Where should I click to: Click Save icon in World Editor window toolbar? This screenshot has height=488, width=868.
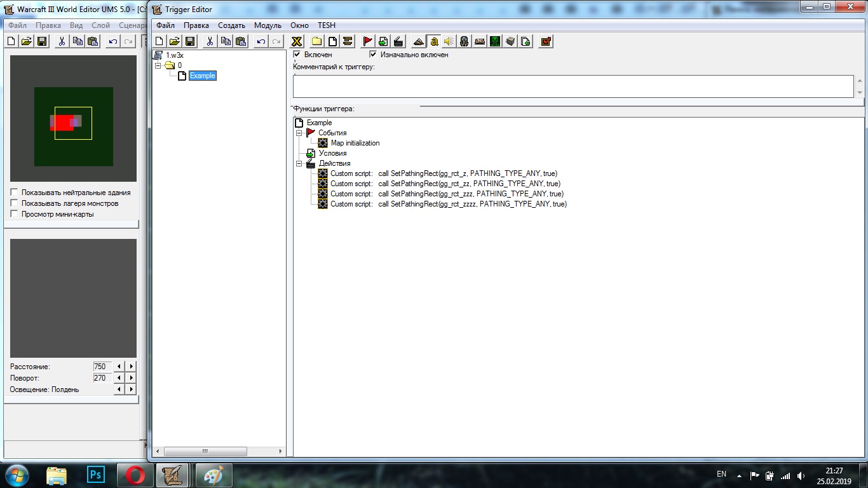tap(42, 41)
